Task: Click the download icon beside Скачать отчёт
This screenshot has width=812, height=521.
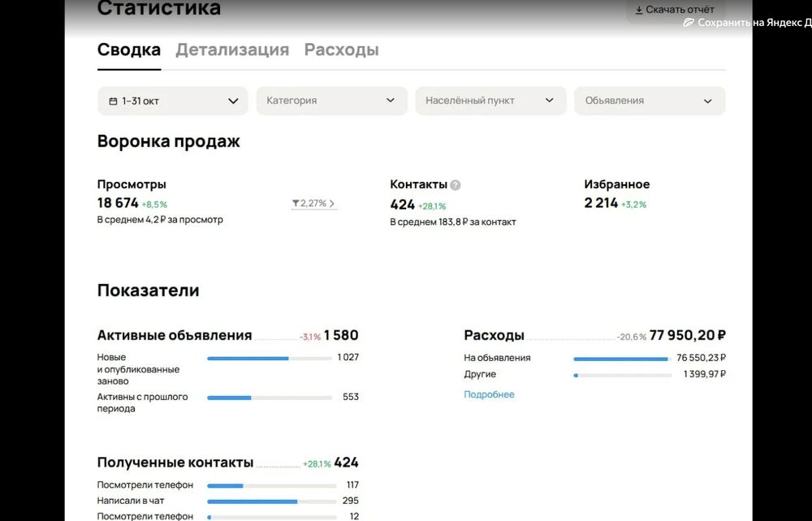Action: pyautogui.click(x=639, y=10)
